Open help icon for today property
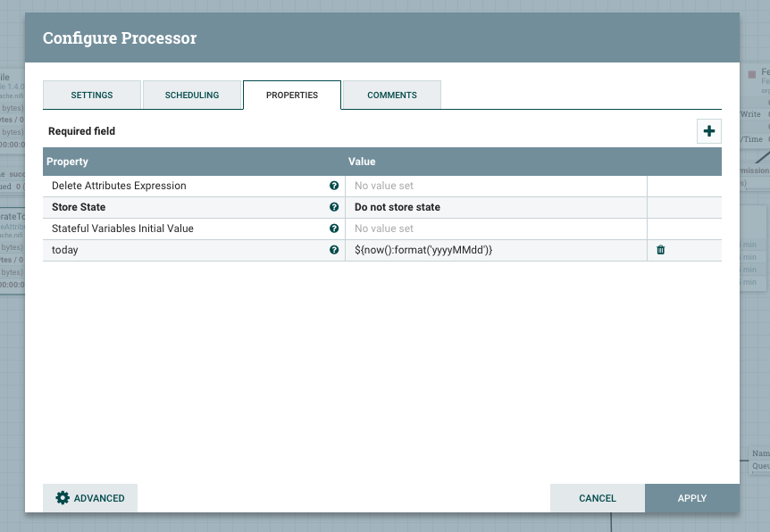The height and width of the screenshot is (532, 770). (334, 250)
